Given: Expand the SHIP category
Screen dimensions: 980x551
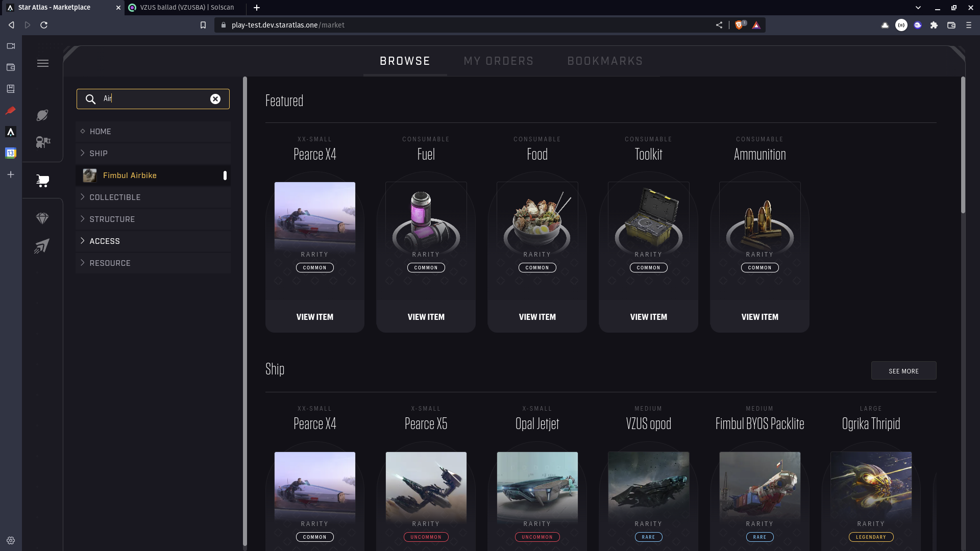Looking at the screenshot, I should [x=153, y=154].
